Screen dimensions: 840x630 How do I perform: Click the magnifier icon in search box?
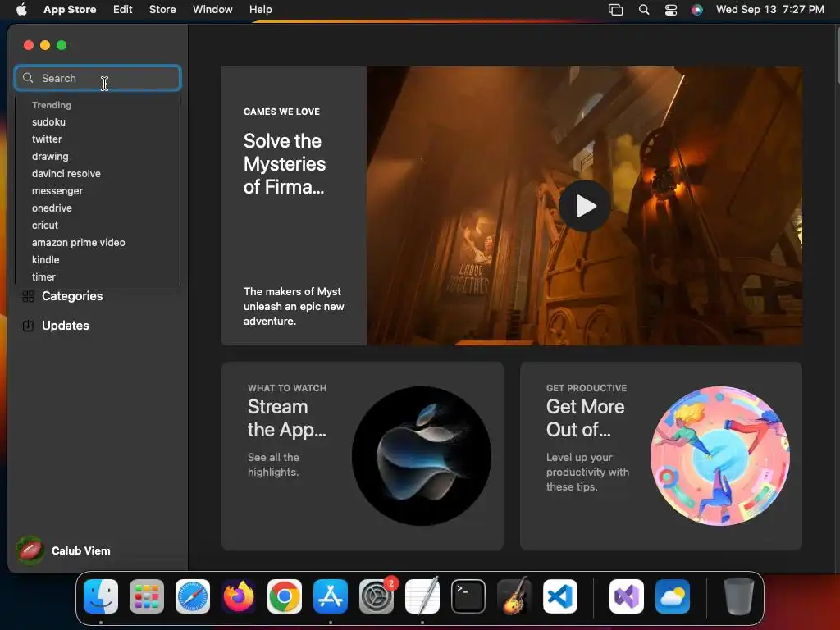coord(28,78)
